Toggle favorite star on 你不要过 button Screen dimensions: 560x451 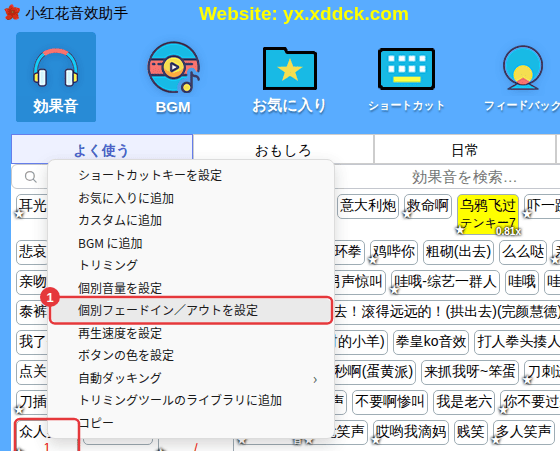click(x=504, y=410)
